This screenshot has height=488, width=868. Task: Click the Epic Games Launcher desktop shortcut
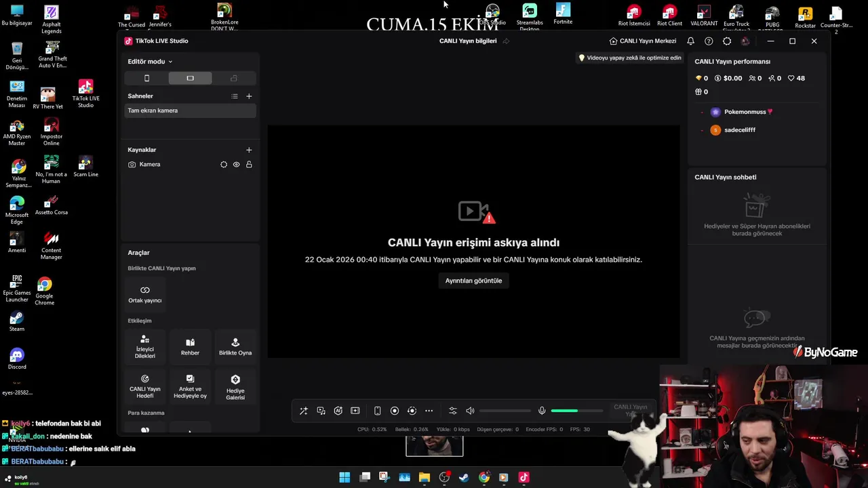coord(17,288)
